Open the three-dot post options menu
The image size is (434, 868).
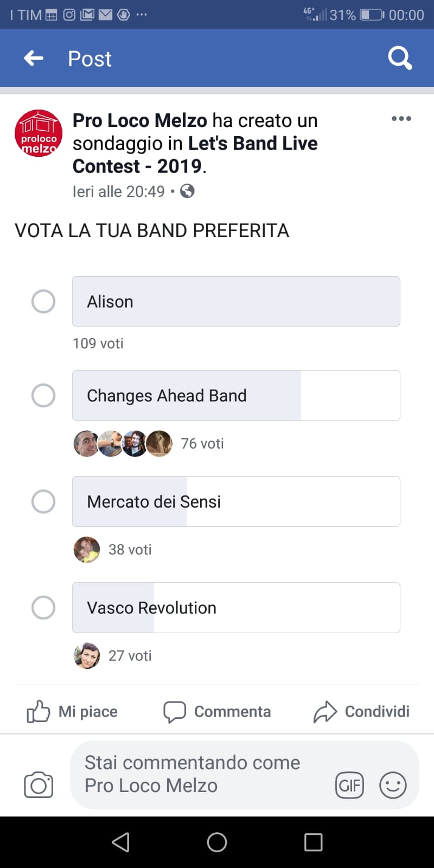coord(401,119)
